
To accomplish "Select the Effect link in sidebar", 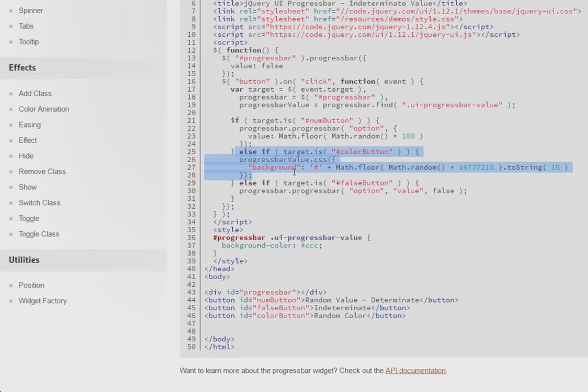I will point(27,140).
